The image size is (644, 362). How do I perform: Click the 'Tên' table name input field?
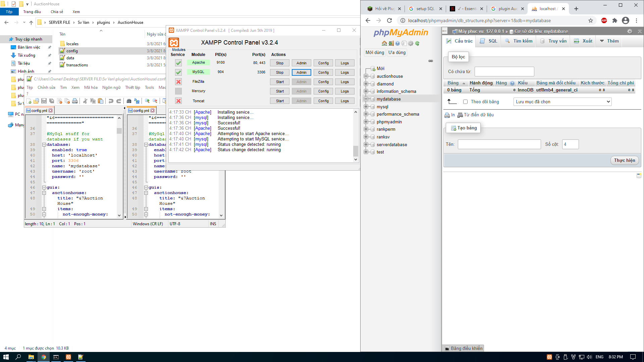pyautogui.click(x=499, y=144)
